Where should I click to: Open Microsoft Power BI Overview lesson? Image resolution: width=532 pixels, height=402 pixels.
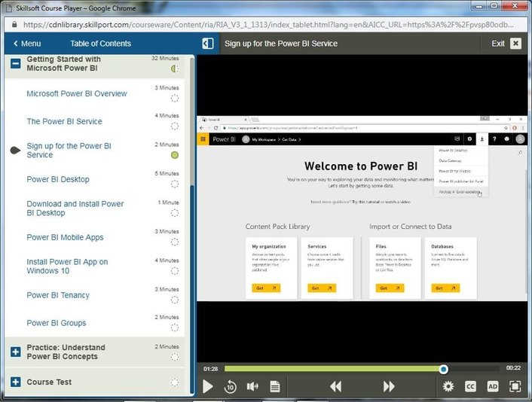[77, 93]
